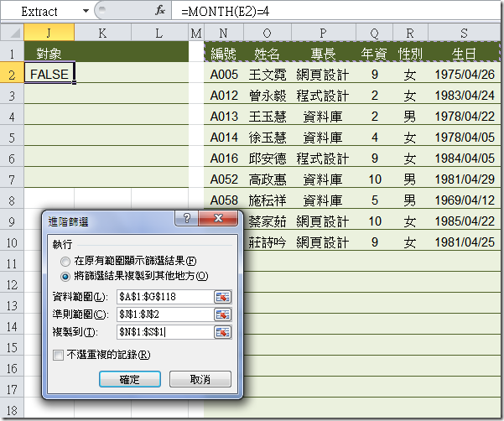Click cell with ID A013
Image resolution: width=504 pixels, height=421 pixels.
224,116
